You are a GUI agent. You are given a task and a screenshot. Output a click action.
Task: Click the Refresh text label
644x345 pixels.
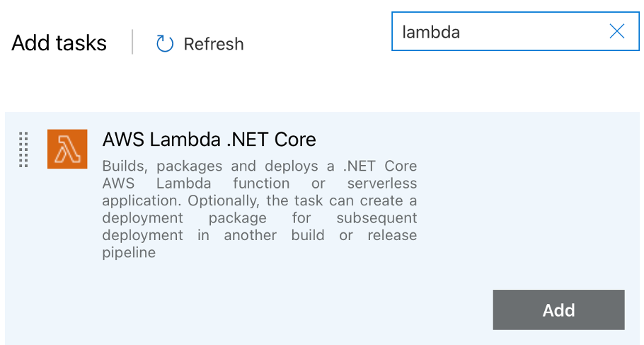[x=214, y=44]
